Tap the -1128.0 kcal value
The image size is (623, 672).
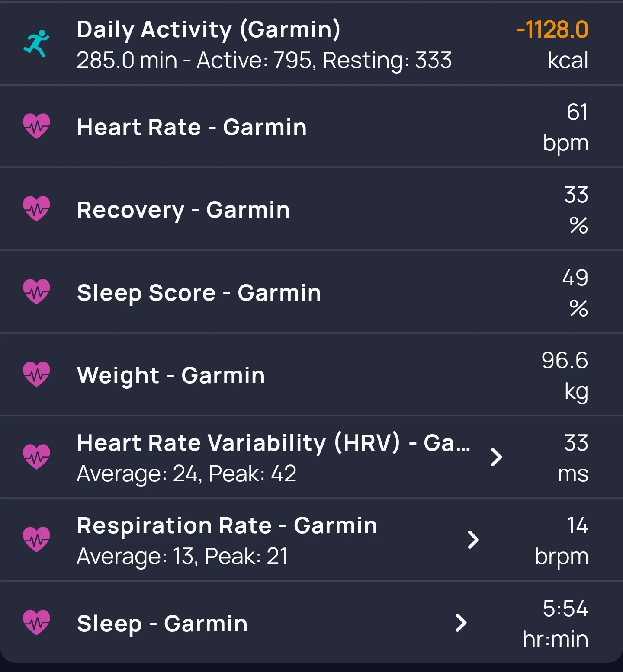tap(552, 45)
